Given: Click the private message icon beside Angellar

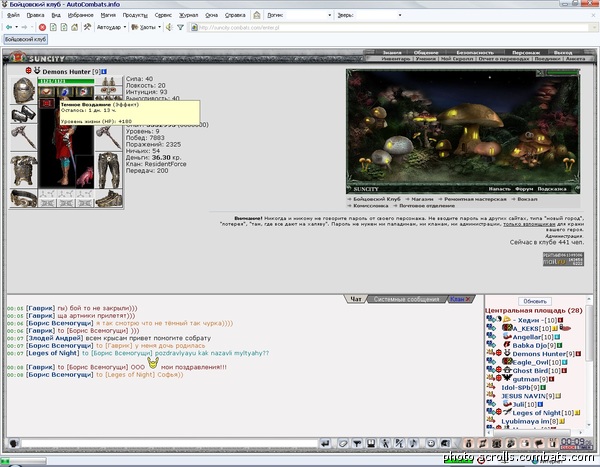Looking at the screenshot, I should 491,336.
